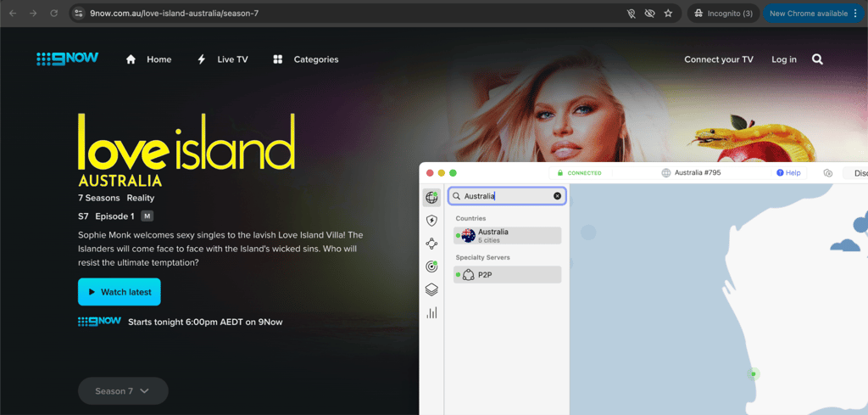Click the P2P specialty server icon
Screen dimensions: 868x415
[468, 275]
